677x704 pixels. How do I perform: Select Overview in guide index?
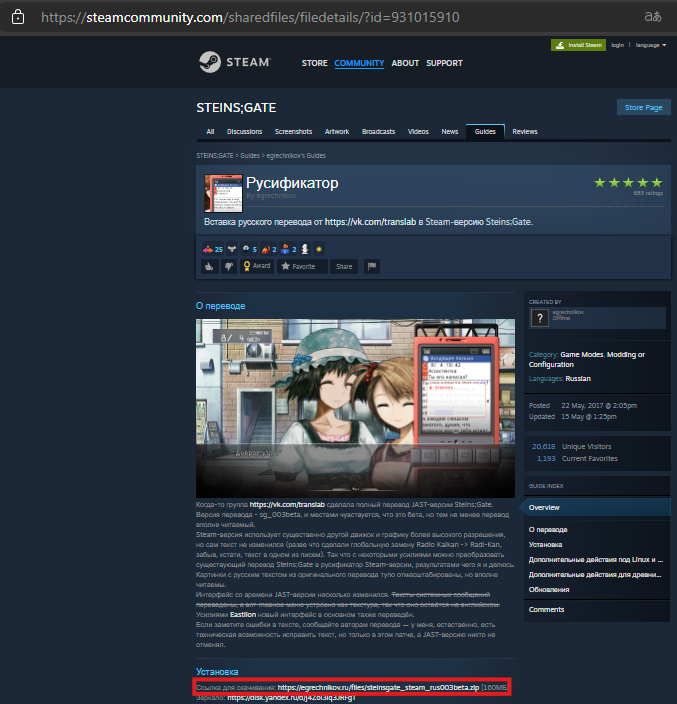(595, 507)
